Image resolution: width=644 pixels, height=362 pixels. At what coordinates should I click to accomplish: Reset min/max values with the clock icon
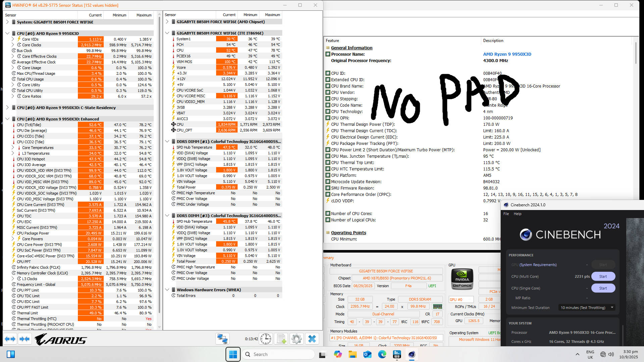266,339
